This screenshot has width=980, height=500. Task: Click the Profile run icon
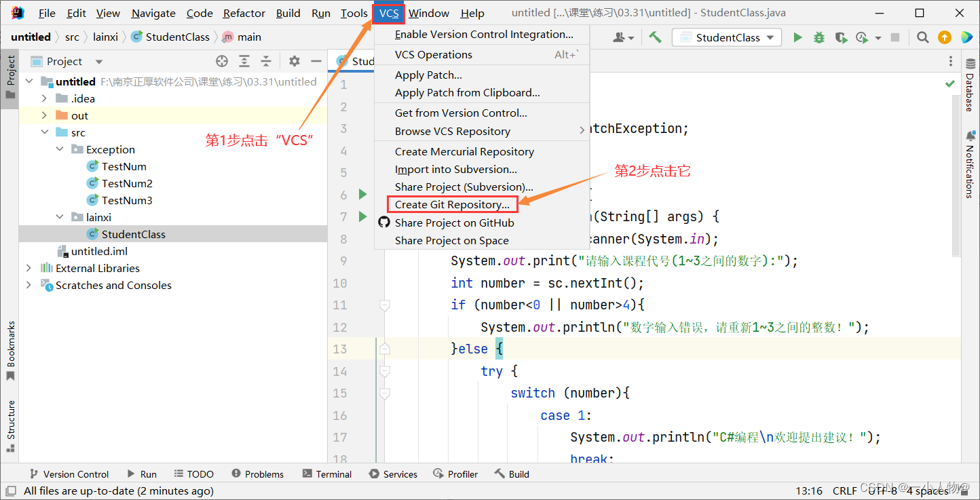[x=862, y=37]
